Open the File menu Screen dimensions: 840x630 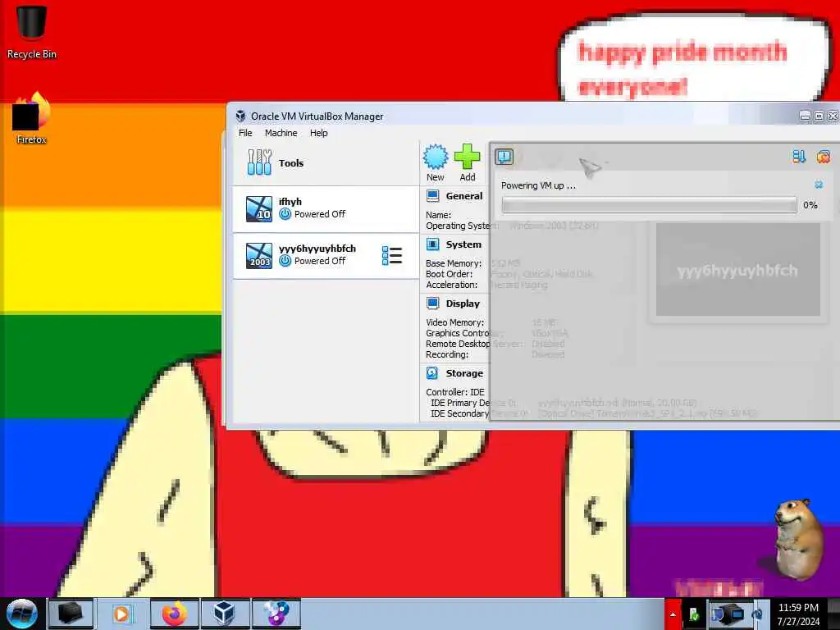pyautogui.click(x=245, y=133)
